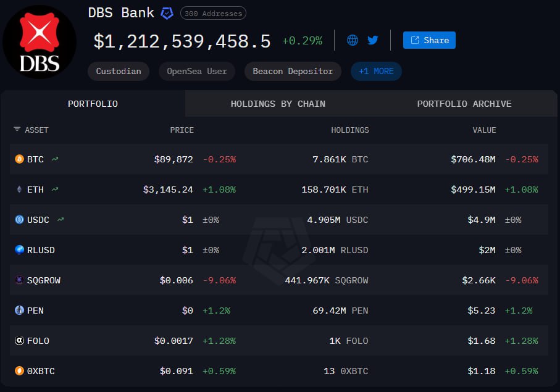
Task: Click the ETH trend chart icon
Action: click(55, 190)
